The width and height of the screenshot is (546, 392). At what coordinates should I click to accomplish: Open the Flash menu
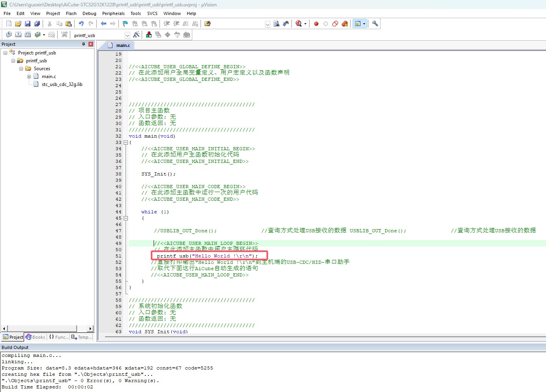71,13
